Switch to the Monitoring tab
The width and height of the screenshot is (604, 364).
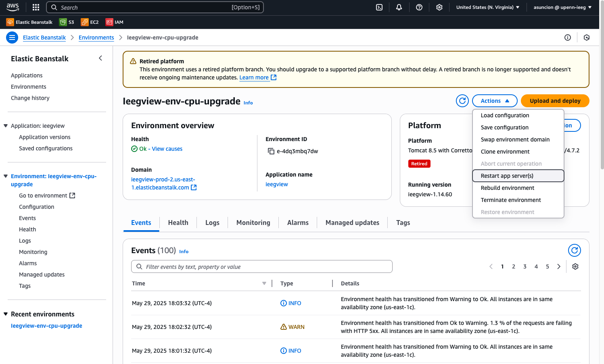pyautogui.click(x=253, y=223)
